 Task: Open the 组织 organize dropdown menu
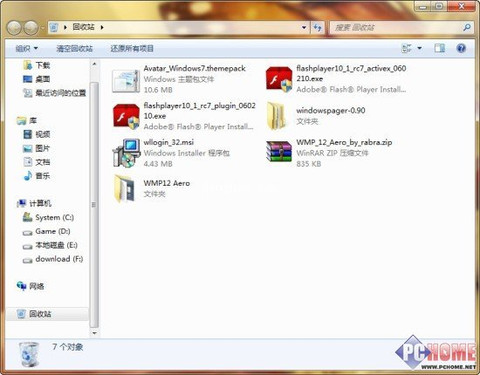tap(27, 49)
